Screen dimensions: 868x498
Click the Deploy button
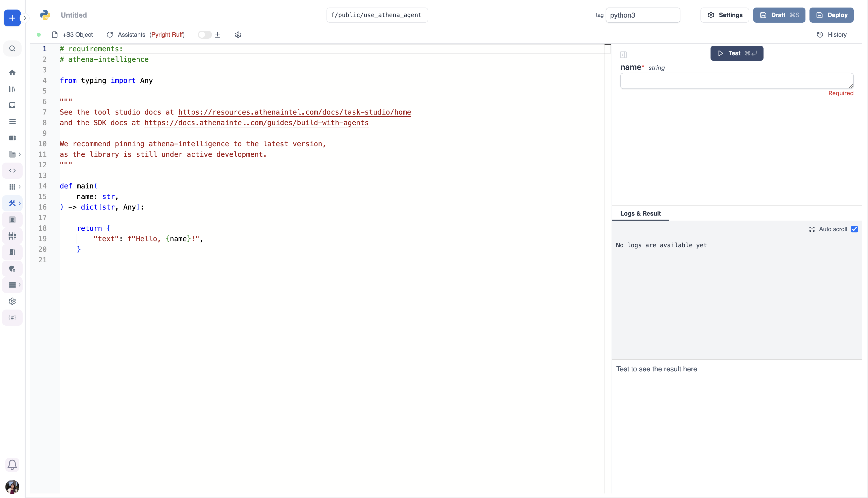point(831,15)
